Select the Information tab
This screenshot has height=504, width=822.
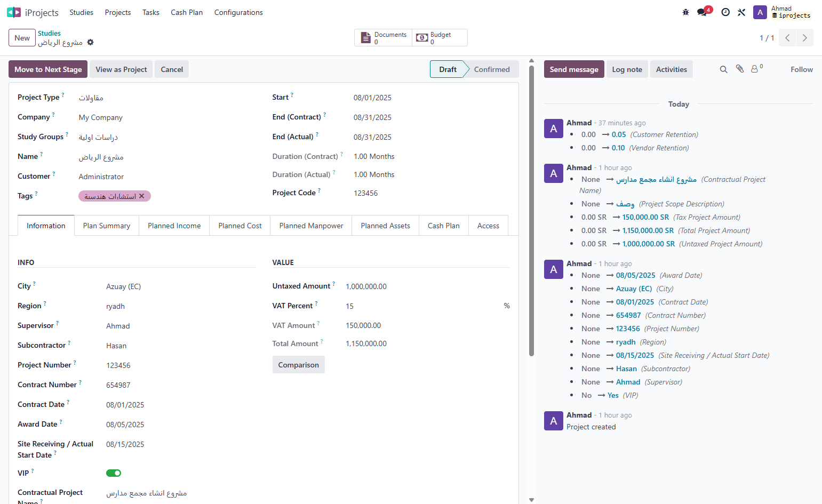(46, 226)
